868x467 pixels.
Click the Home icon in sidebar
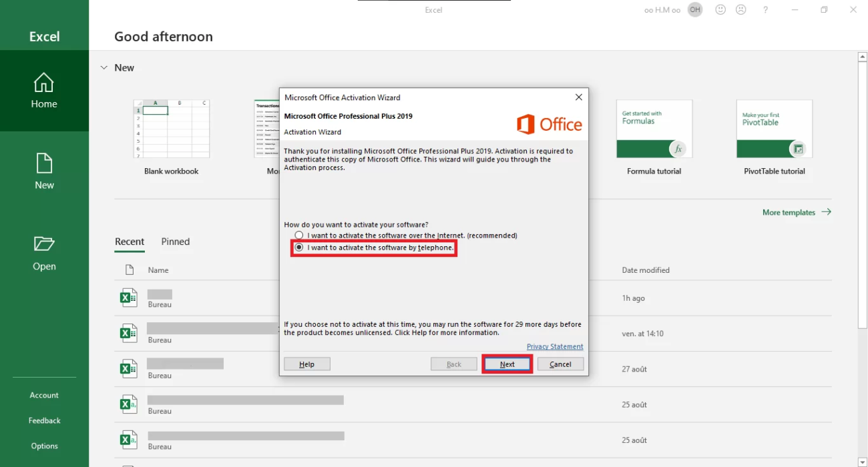[x=44, y=83]
